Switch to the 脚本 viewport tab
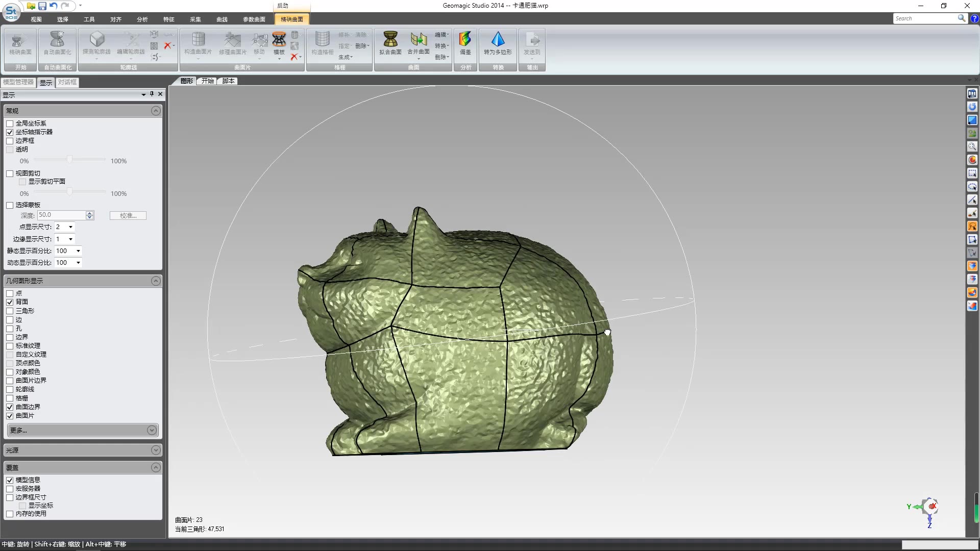 point(228,81)
